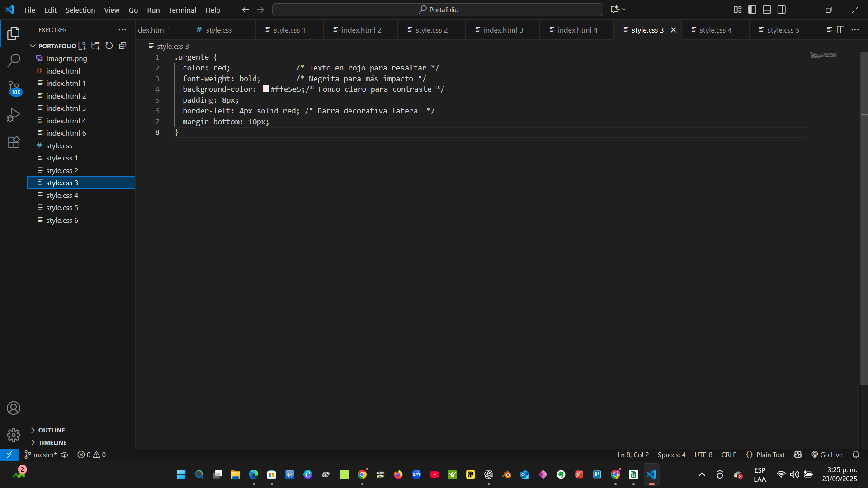Open Microsoft Edge from taskbar

pos(254,474)
